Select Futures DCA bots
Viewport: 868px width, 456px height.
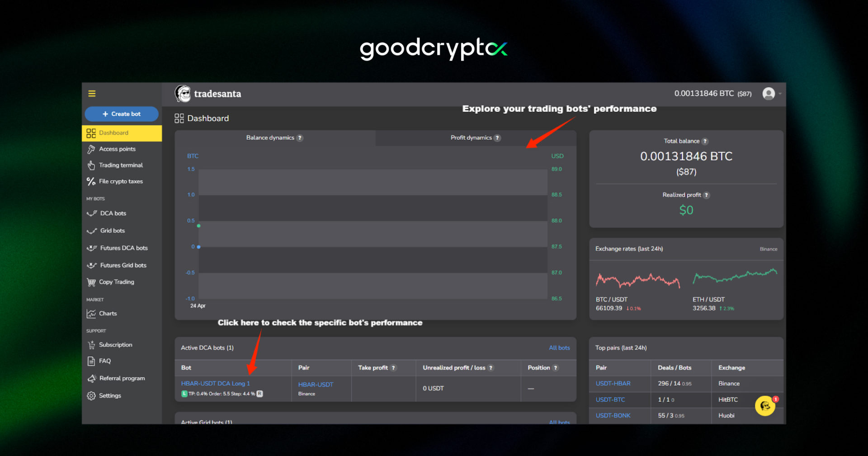tap(122, 247)
